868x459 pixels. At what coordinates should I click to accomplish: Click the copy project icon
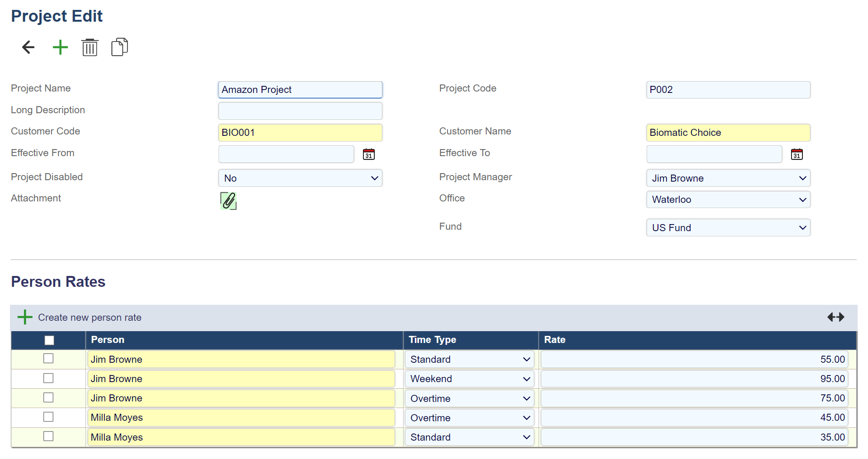(119, 47)
